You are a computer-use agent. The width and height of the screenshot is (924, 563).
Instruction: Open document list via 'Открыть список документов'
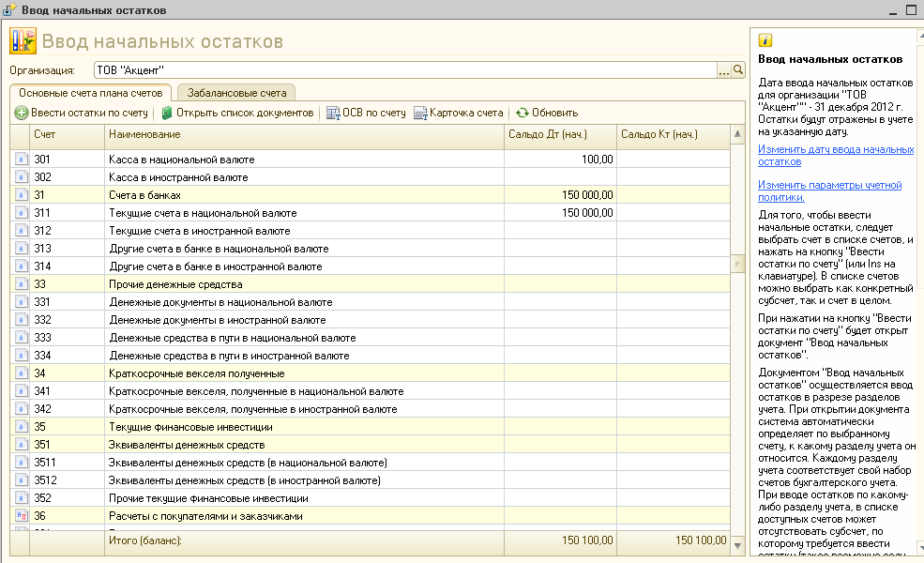237,113
